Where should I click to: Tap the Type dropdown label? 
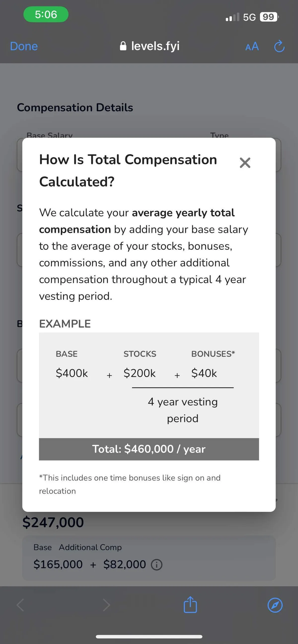pyautogui.click(x=219, y=135)
